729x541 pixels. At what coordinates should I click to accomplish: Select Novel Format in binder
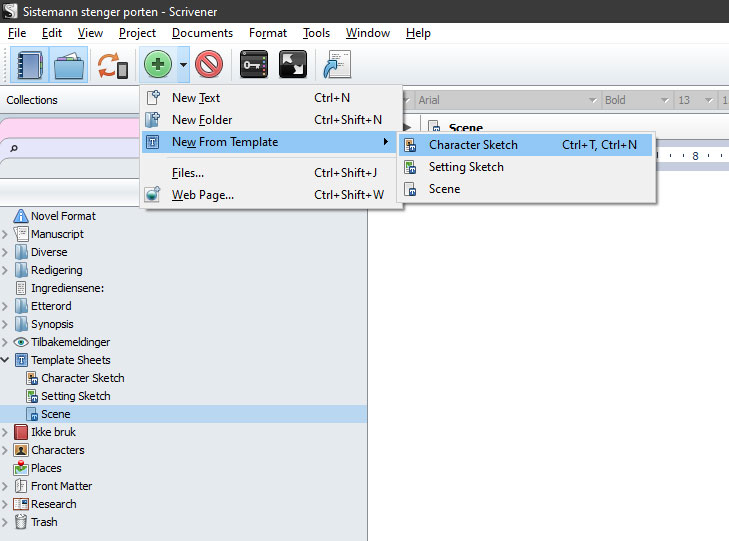click(63, 216)
